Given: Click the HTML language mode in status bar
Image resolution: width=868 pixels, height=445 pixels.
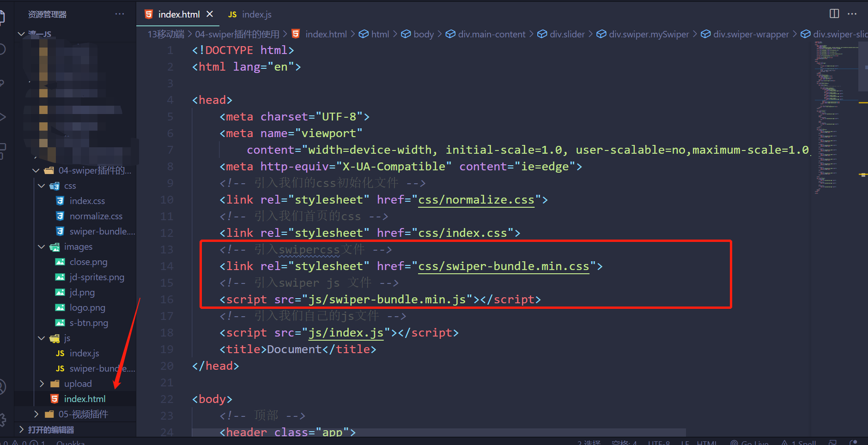Looking at the screenshot, I should 707,442.
